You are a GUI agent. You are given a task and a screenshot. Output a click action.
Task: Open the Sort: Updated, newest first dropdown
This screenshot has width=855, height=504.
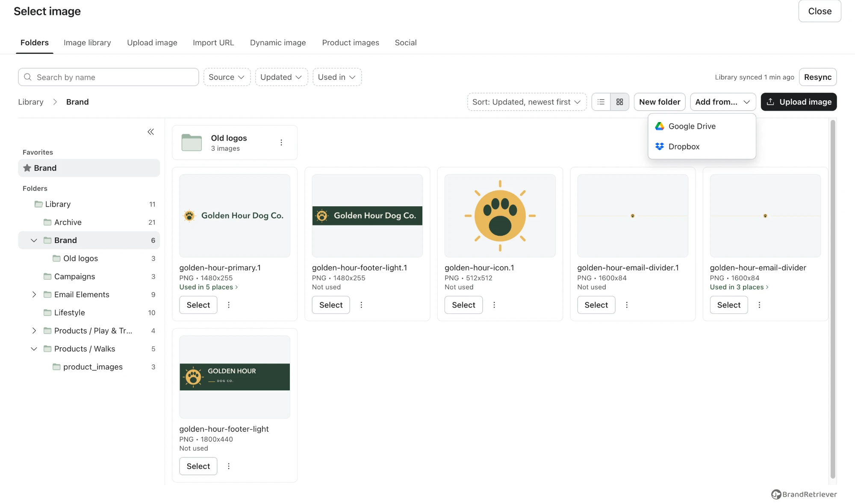pos(527,102)
